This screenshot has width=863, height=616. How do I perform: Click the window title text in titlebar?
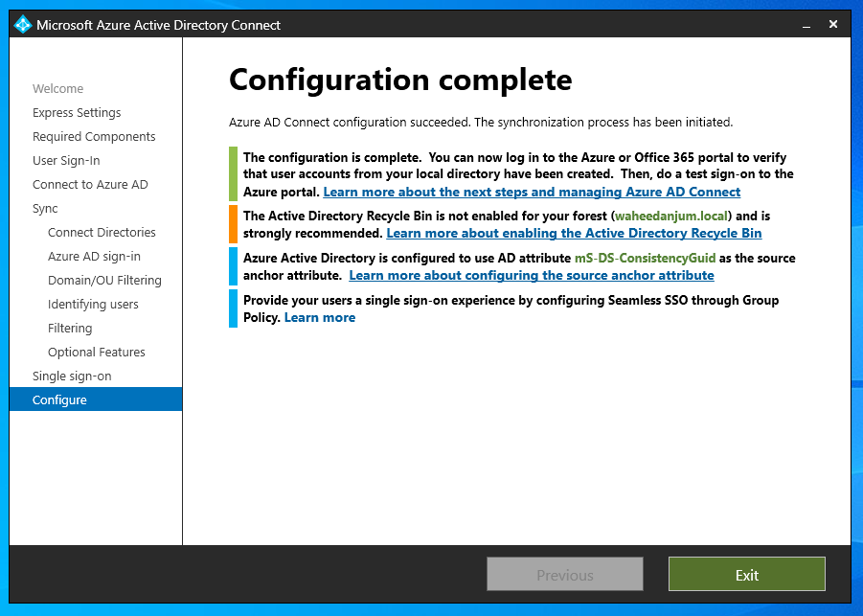[x=158, y=25]
